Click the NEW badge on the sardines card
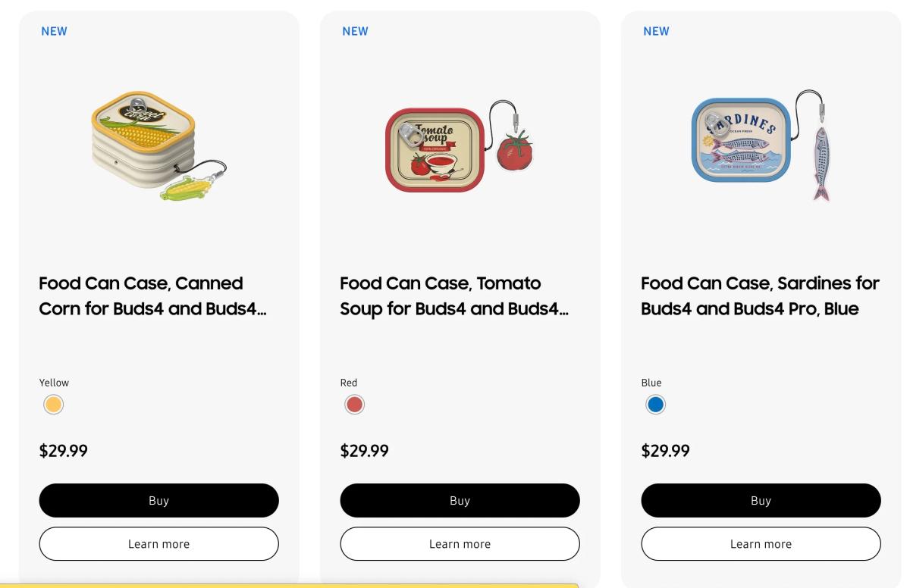This screenshot has width=910, height=588. pos(656,31)
